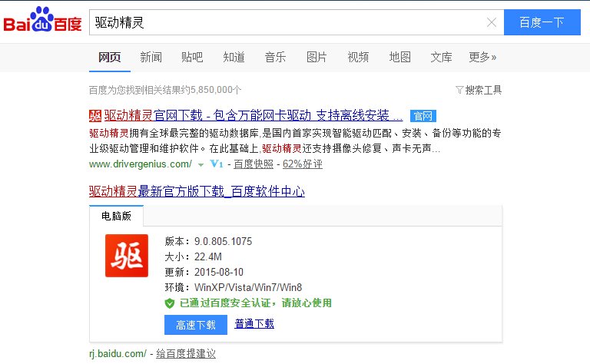
Task: Open the 地图 tab
Action: (399, 57)
